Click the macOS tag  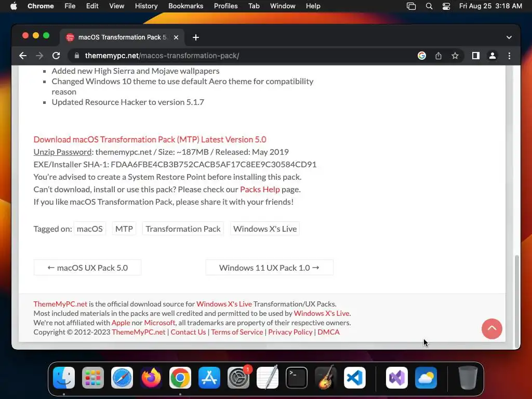[89, 229]
